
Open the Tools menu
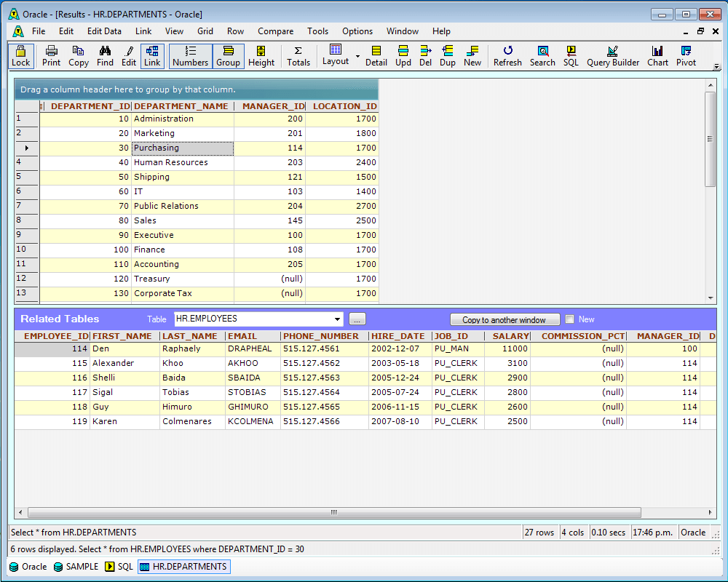click(317, 31)
